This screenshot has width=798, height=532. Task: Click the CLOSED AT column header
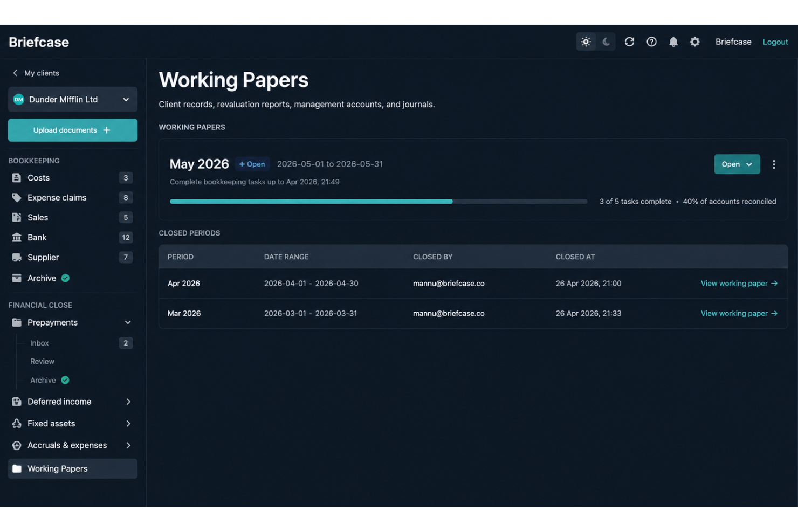[575, 257]
